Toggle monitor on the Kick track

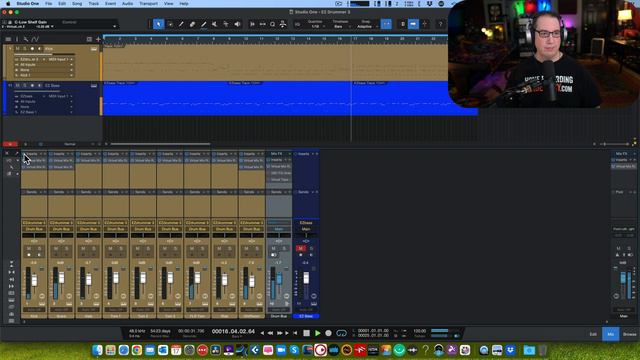click(39, 49)
